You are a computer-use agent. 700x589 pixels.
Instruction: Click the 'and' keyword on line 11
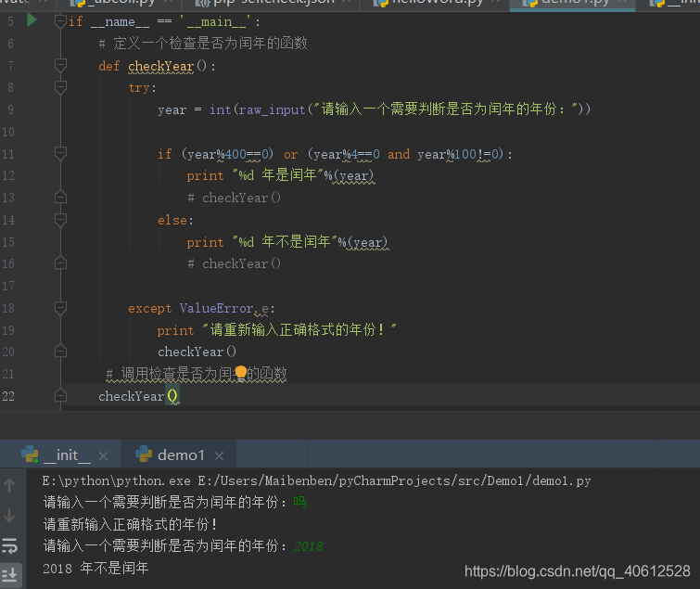click(399, 155)
